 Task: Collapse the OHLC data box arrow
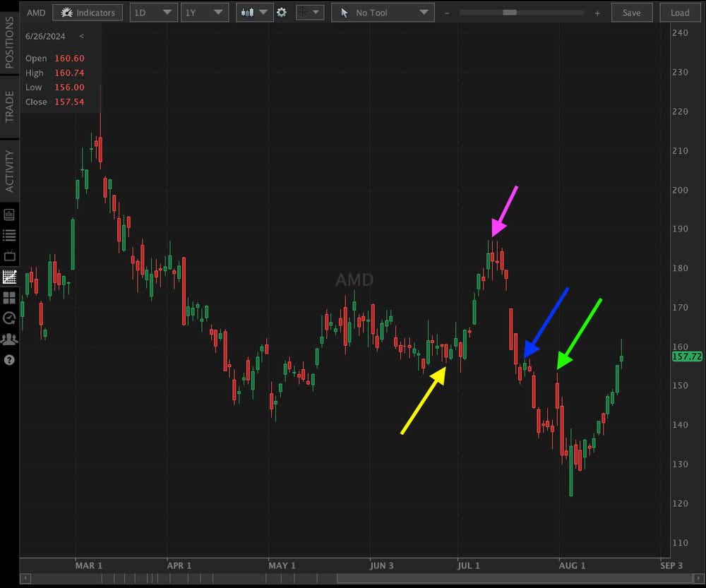point(81,36)
